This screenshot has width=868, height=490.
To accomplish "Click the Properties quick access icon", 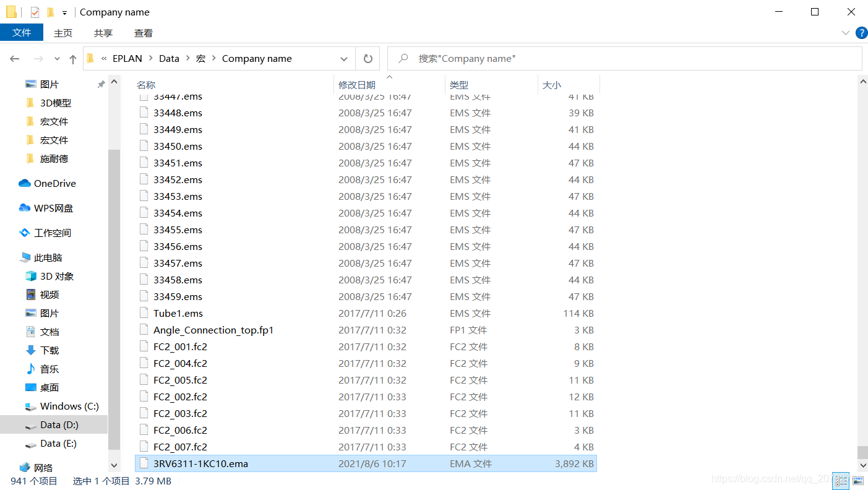I will [x=35, y=12].
